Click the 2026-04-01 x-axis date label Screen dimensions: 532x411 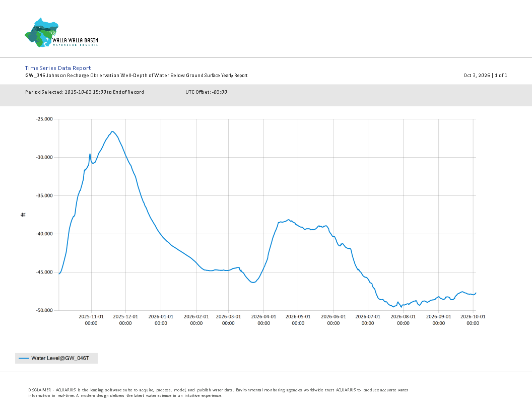(x=263, y=320)
